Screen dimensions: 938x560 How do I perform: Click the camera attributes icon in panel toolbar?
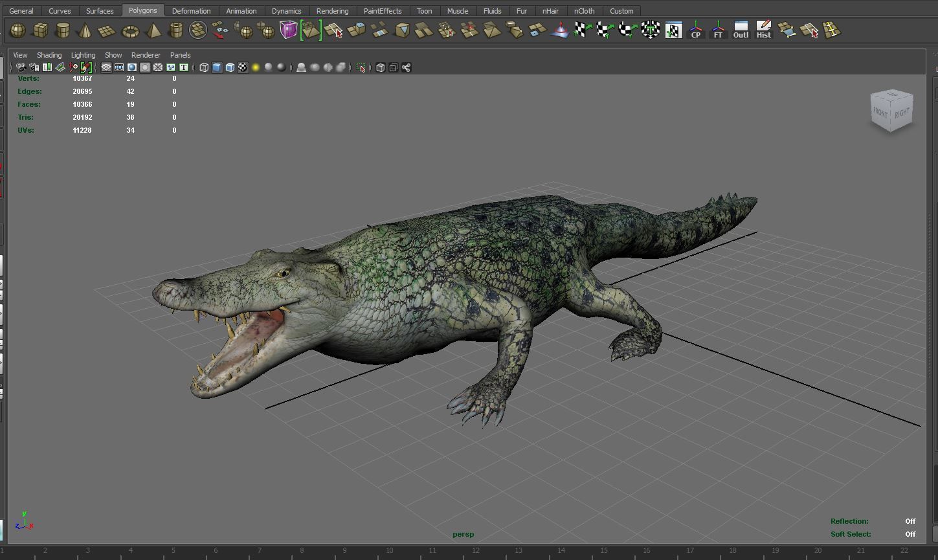pos(34,67)
